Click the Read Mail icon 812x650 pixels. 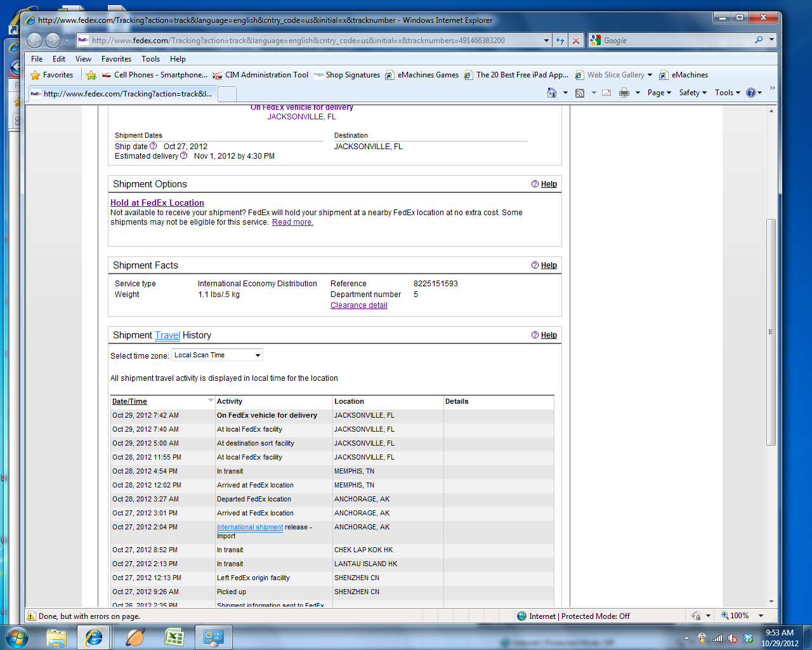pos(606,93)
